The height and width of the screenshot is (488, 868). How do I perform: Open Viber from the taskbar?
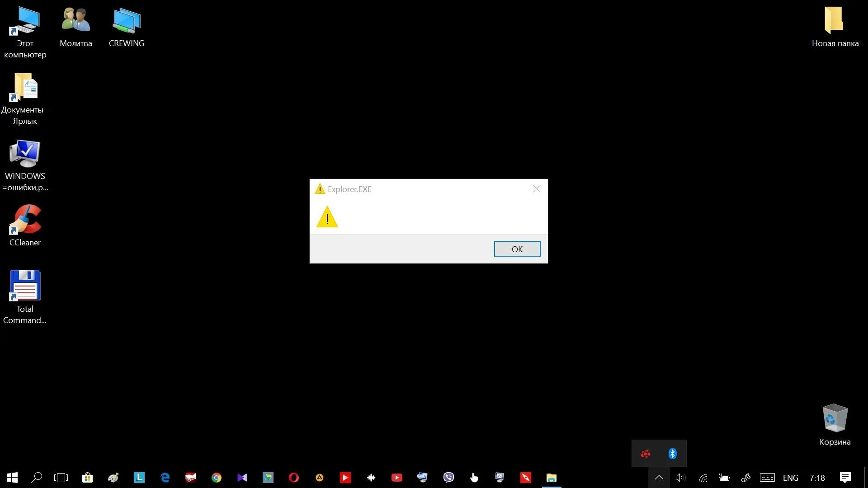(x=448, y=478)
